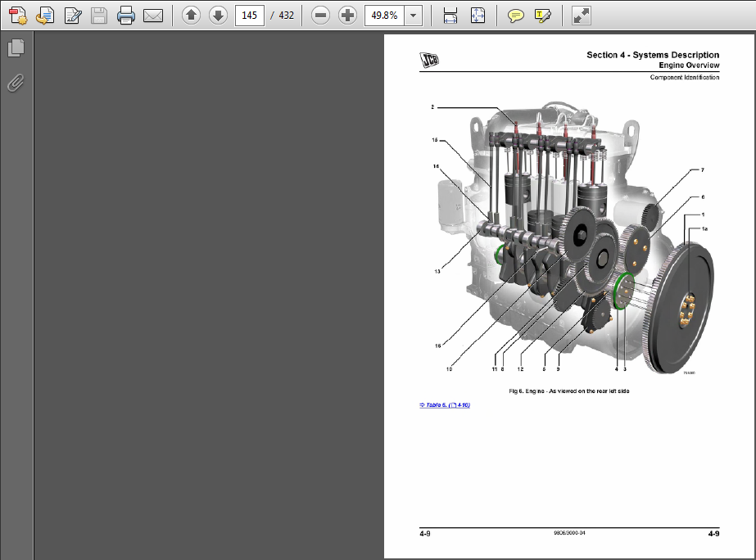The image size is (756, 560).
Task: Send file via email envelope icon
Action: point(152,15)
